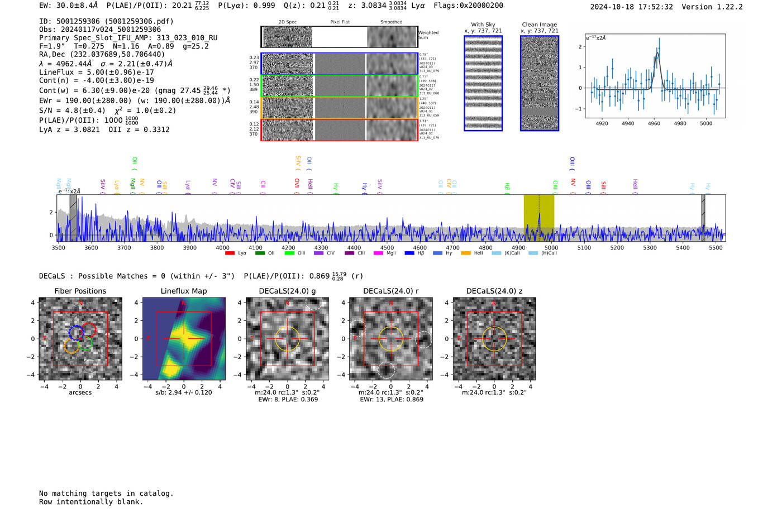This screenshot has height=532, width=782.
Task: Open the Clean Image thumbnail
Action: (540, 83)
